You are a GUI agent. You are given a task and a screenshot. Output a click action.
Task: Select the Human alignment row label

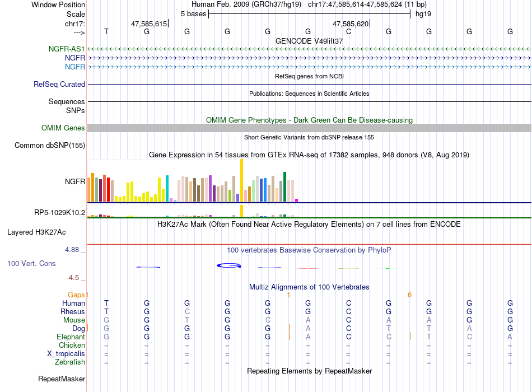click(73, 304)
